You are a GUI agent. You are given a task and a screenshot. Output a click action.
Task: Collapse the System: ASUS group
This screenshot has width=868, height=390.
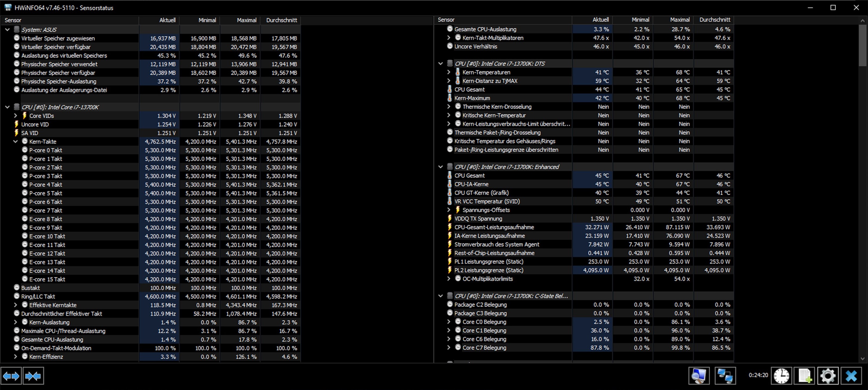point(7,30)
